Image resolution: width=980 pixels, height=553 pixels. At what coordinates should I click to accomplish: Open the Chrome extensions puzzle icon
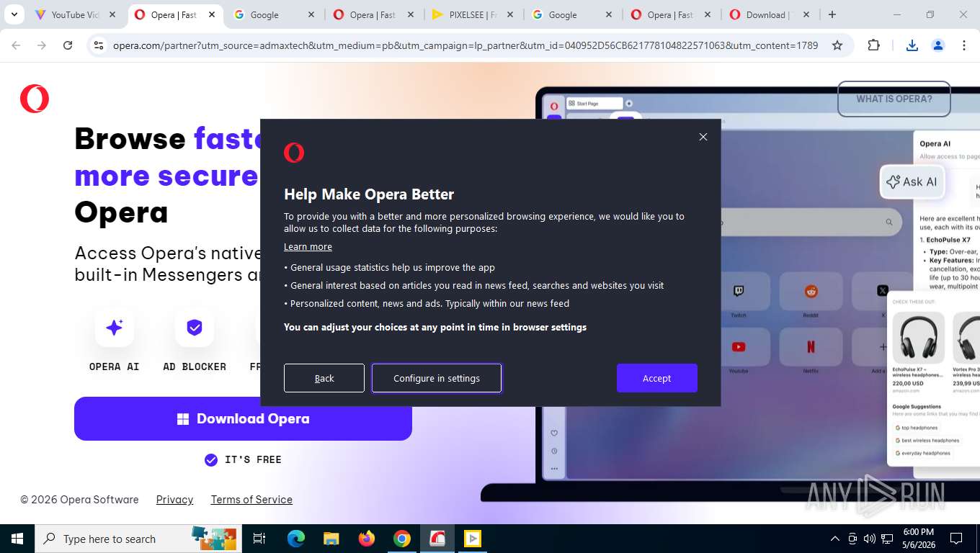(x=873, y=45)
